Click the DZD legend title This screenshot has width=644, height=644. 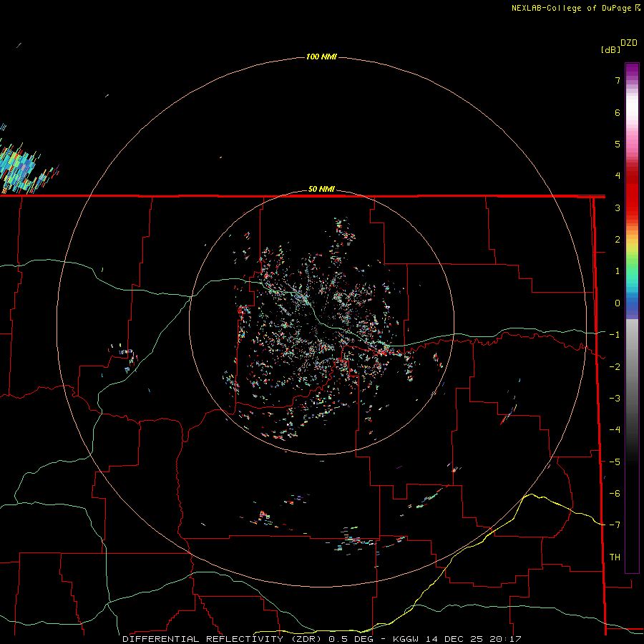point(629,43)
